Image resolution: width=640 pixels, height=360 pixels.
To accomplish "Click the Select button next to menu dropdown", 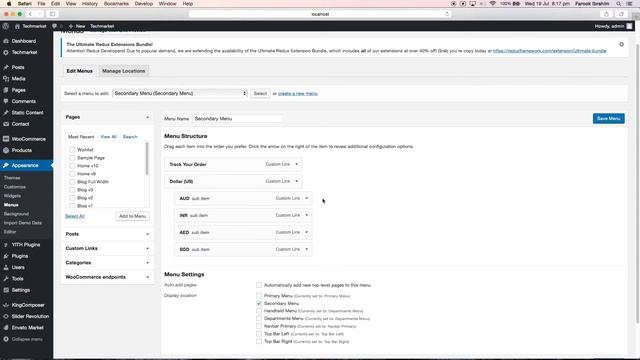I will pyautogui.click(x=260, y=93).
